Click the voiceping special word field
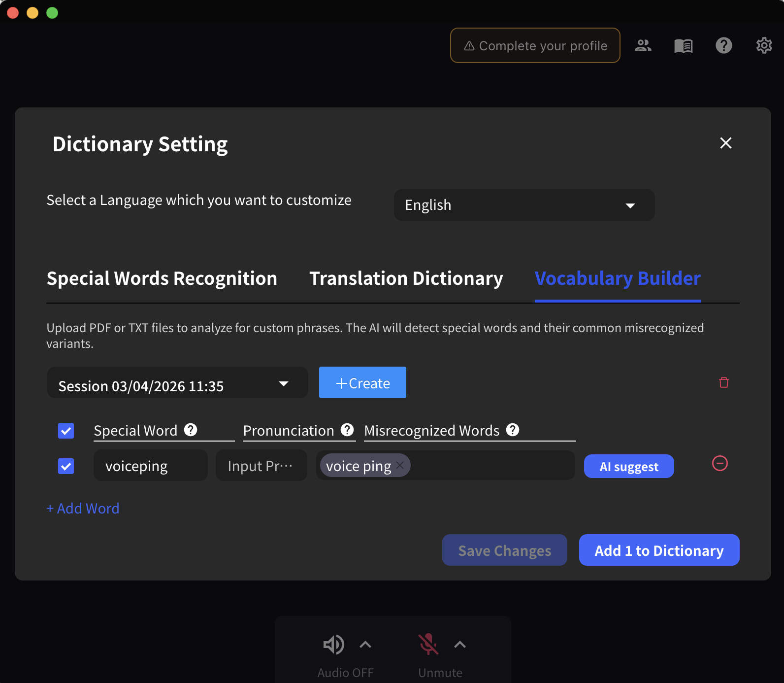The image size is (784, 683). click(151, 465)
